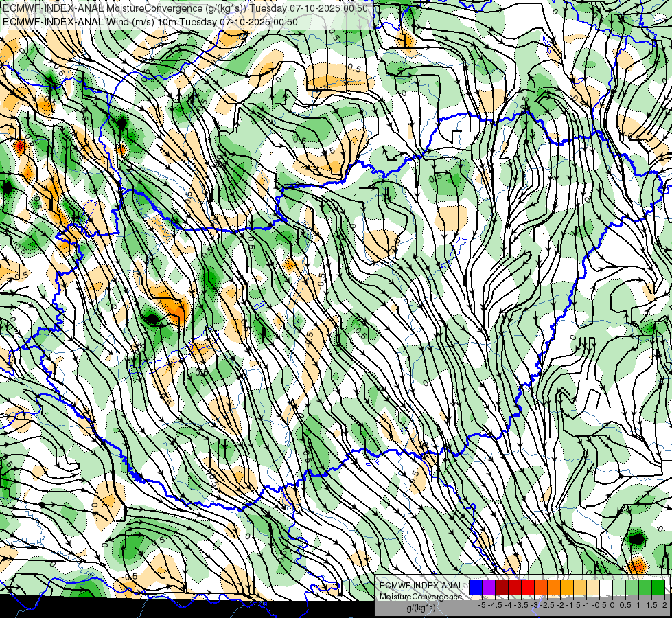672x618 pixels.
Task: Click the blue legend swatch left of -5
Action: coord(476,587)
